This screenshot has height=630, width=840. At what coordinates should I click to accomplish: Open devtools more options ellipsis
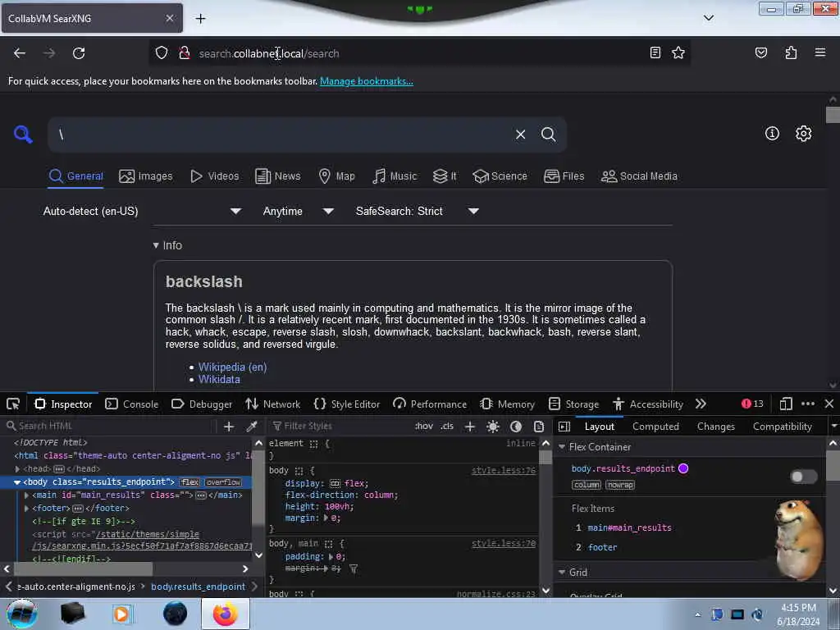coord(808,404)
